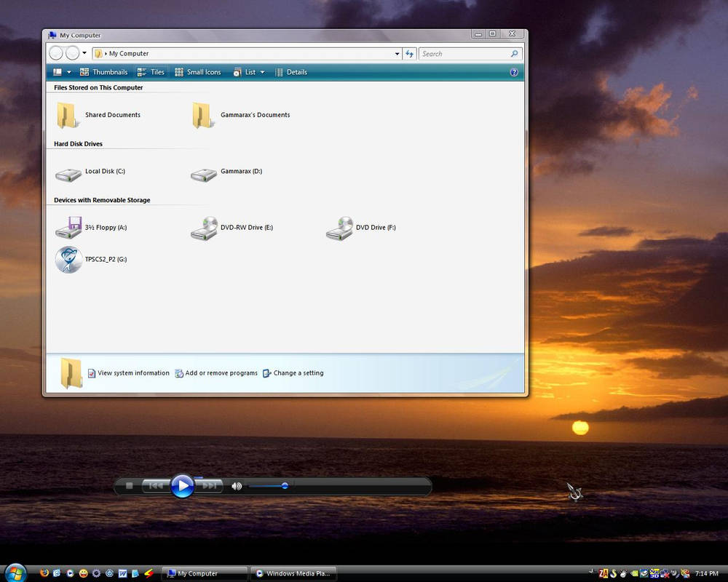Switch to Tiles view

151,72
